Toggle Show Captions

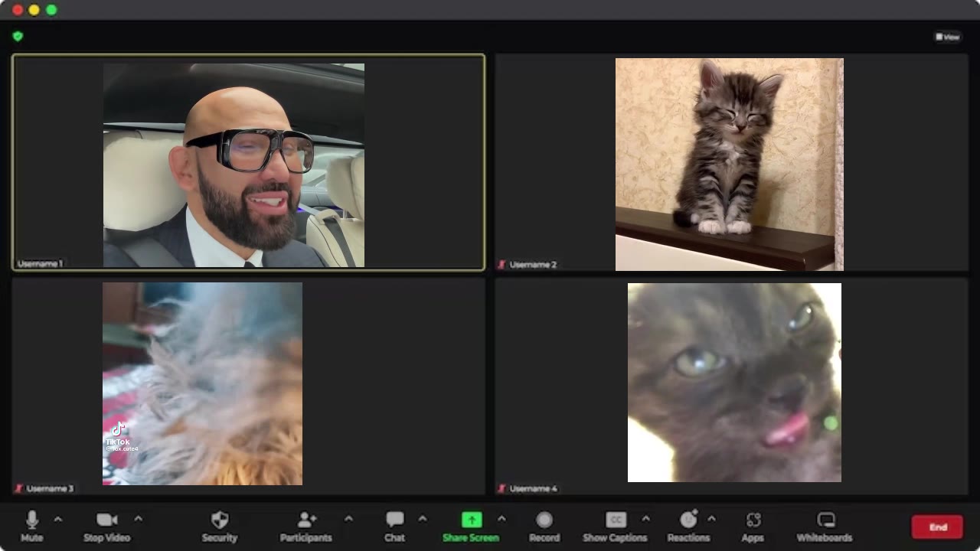point(616,527)
